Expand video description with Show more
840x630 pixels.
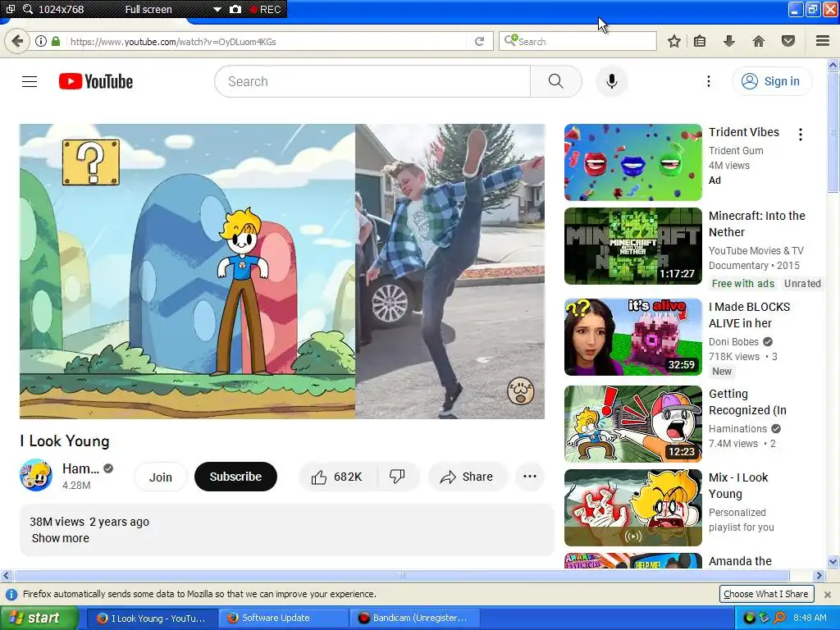61,538
